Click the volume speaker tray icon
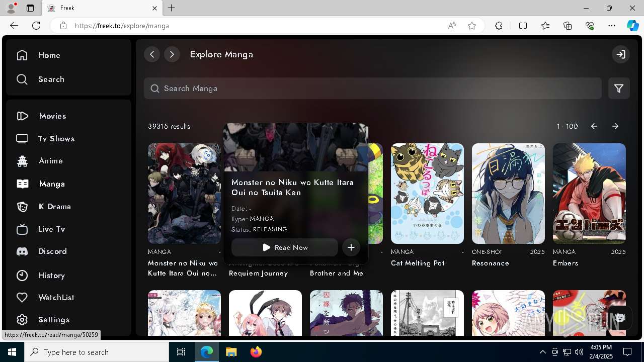The width and height of the screenshot is (644, 362). pyautogui.click(x=579, y=352)
